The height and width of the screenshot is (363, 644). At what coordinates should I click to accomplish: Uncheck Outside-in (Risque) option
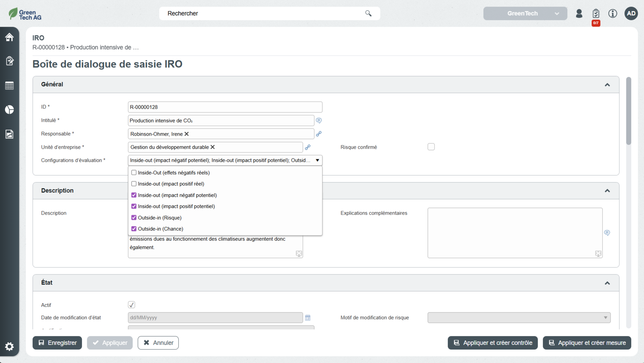[x=134, y=218]
